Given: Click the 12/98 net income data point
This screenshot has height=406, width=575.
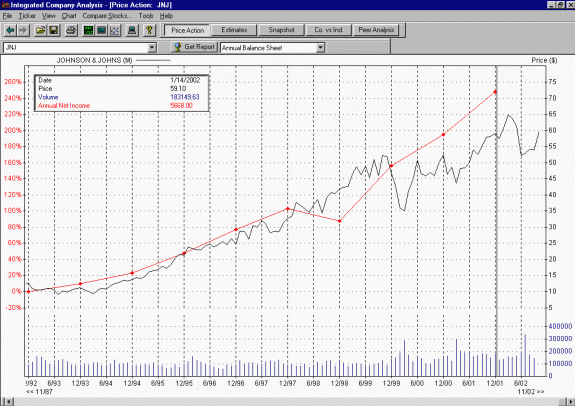Looking at the screenshot, I should point(340,221).
